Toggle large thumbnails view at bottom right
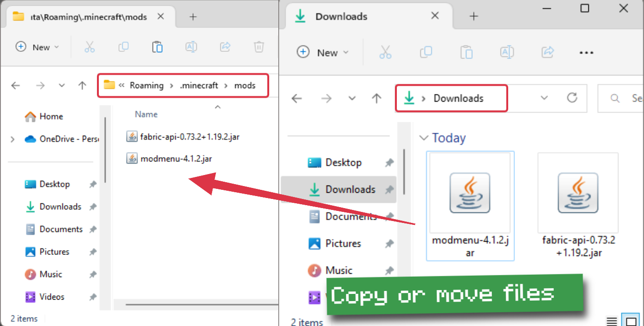The image size is (644, 326). [629, 320]
